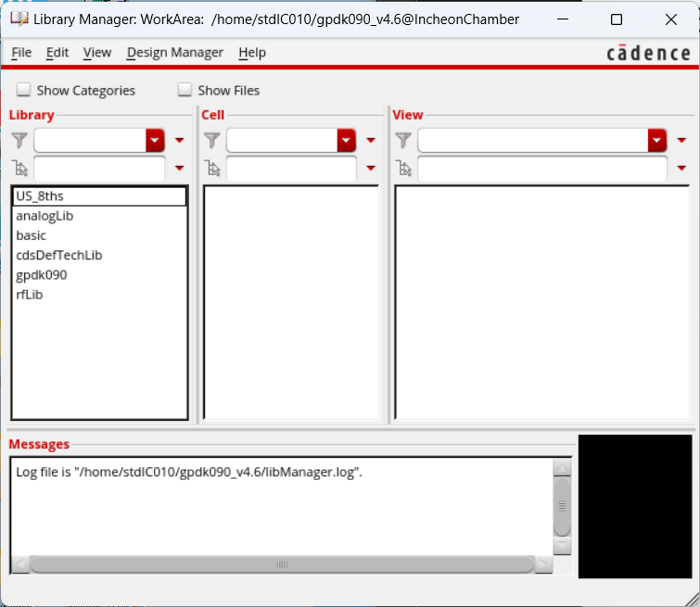
Task: Open the Cell filter red dropdown button
Action: 347,141
